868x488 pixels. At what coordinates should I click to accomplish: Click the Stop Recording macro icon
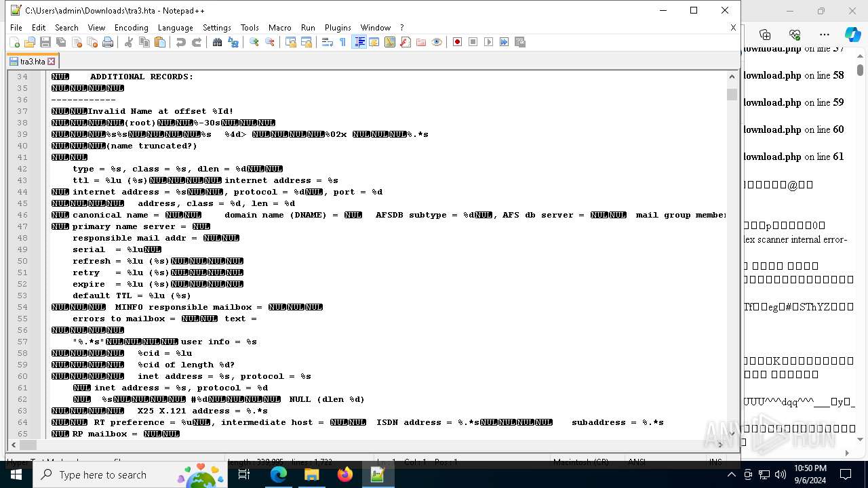(473, 42)
